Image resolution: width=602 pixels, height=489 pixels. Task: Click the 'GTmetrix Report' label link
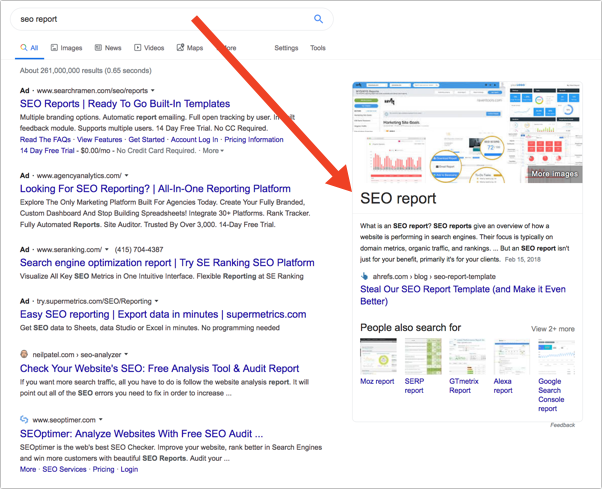464,386
